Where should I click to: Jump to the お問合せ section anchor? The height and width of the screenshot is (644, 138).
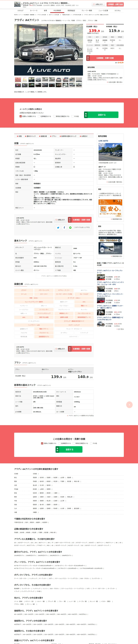(84, 136)
